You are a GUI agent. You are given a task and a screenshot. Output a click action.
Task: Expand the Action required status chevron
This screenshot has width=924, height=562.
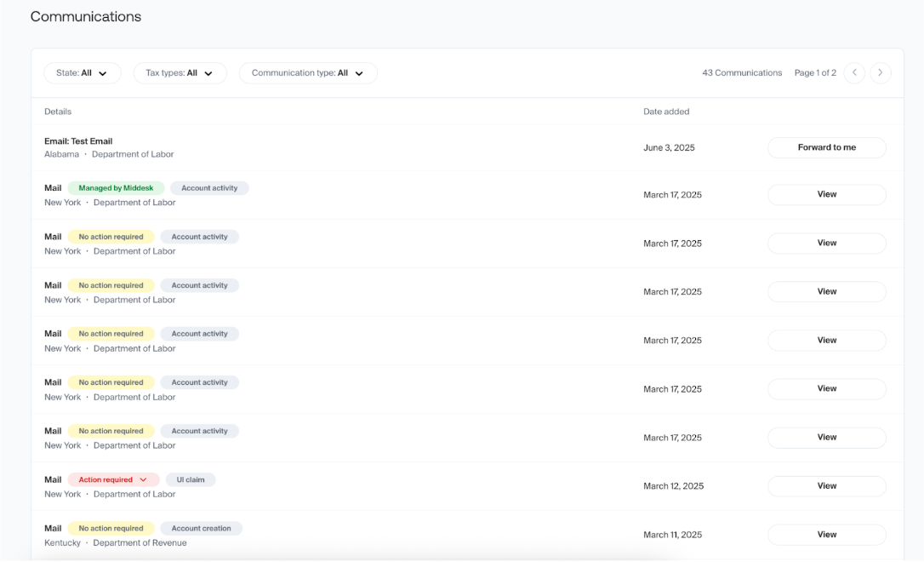(143, 480)
